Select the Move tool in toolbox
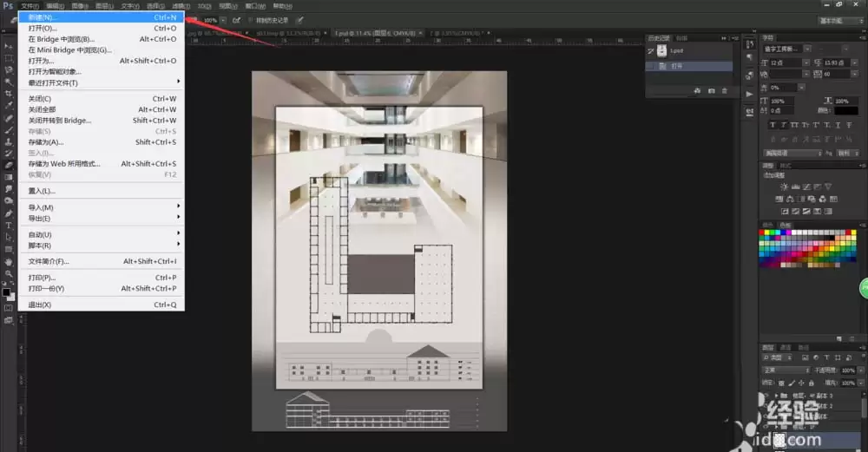Image resolution: width=868 pixels, height=452 pixels. 9,47
